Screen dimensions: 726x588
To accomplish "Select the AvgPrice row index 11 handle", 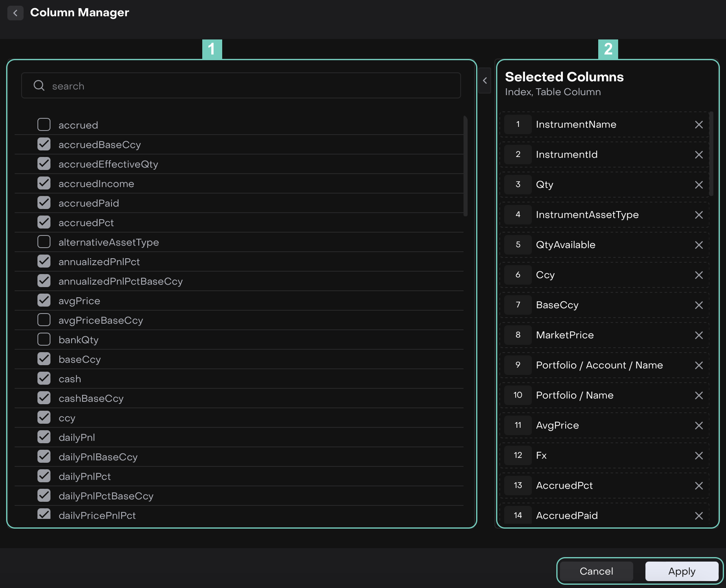I will click(x=518, y=425).
